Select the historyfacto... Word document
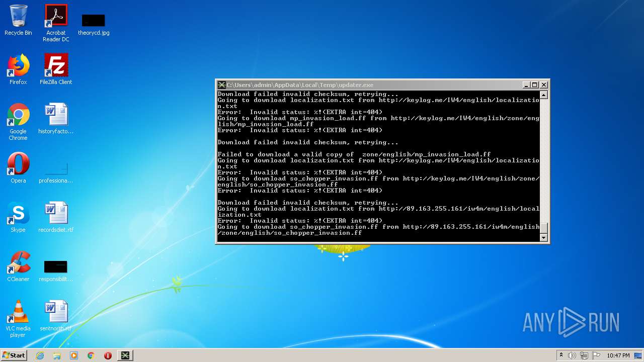644x362 pixels. (x=56, y=119)
